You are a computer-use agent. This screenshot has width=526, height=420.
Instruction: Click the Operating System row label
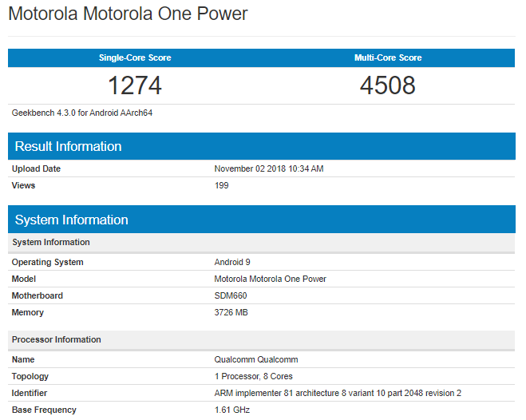47,263
